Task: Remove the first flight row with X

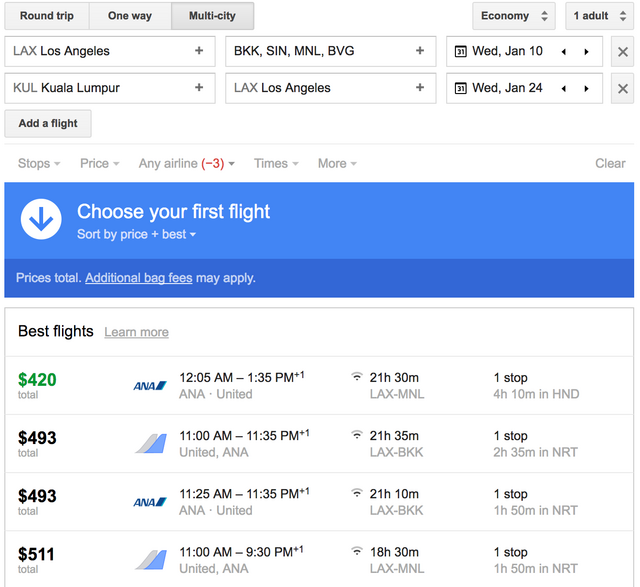Action: (x=622, y=51)
